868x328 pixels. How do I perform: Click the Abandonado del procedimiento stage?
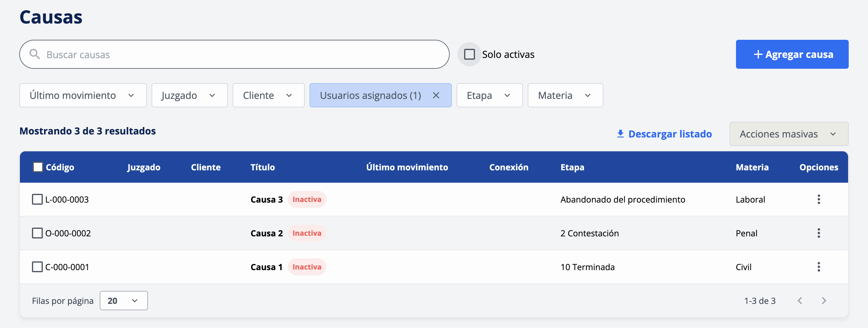point(622,200)
